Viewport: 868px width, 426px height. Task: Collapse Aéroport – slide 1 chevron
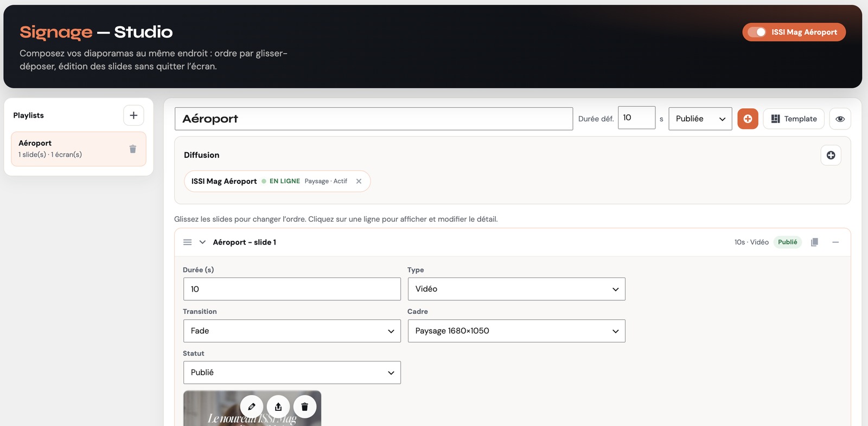point(202,242)
